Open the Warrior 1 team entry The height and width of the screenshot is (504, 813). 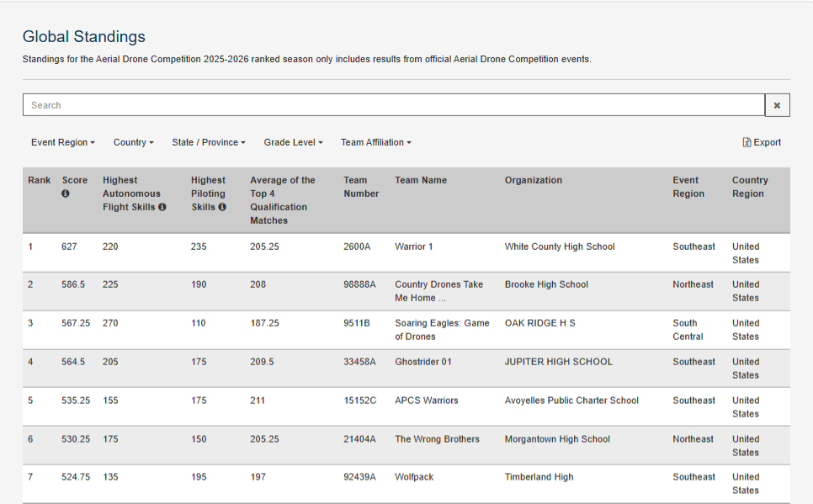pyautogui.click(x=414, y=247)
